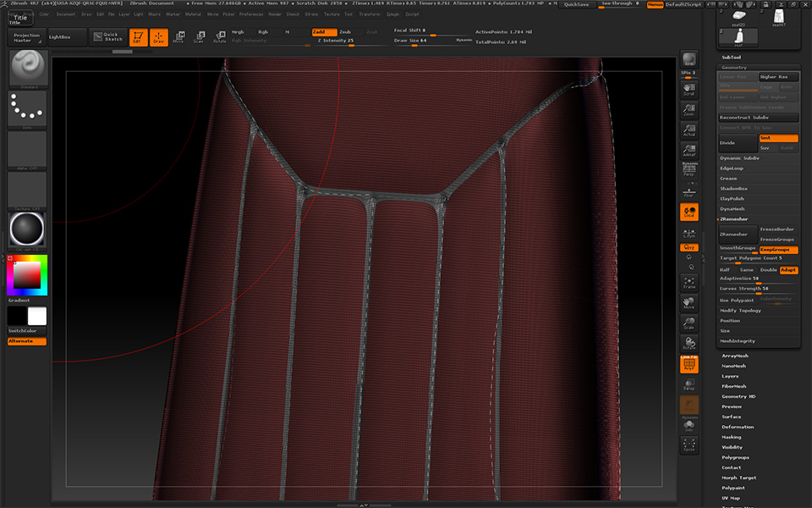The width and height of the screenshot is (812, 508).
Task: Click the Xpose icon
Action: (x=689, y=444)
